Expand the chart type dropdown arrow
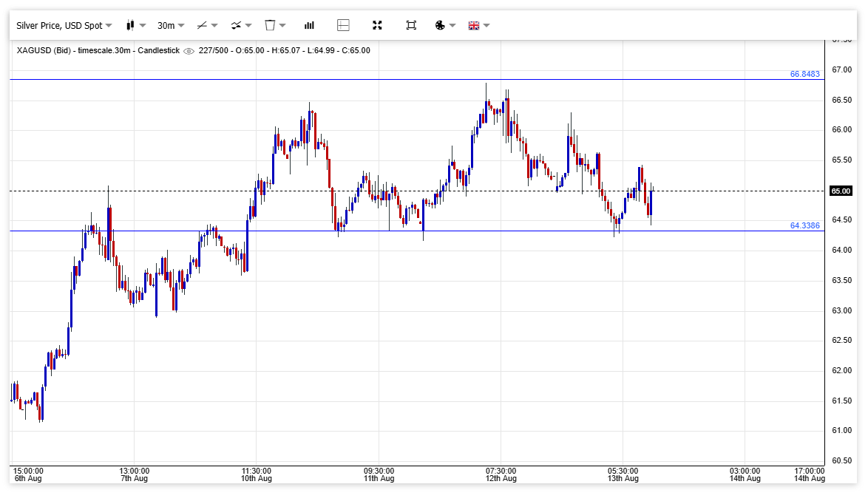868x504 pixels. coord(143,25)
